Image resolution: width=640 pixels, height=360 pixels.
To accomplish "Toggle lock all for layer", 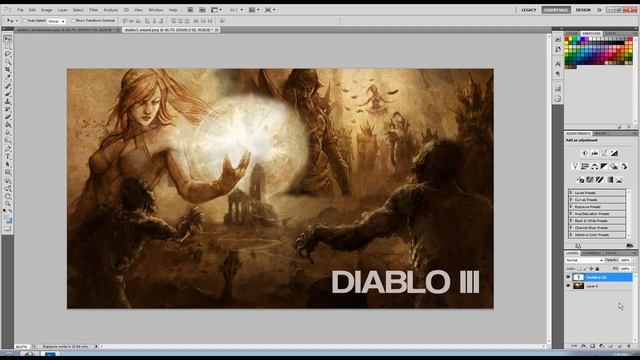I will [x=597, y=269].
